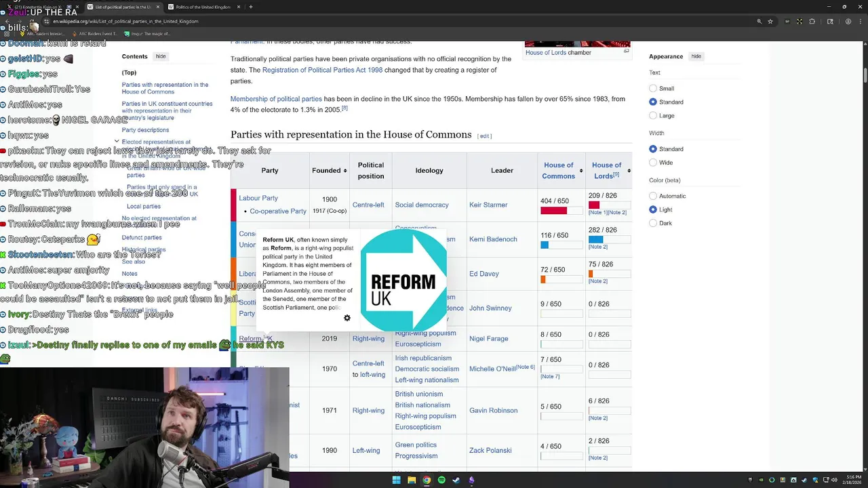Open Chrome from the taskbar
This screenshot has height=488, width=868.
pyautogui.click(x=427, y=480)
